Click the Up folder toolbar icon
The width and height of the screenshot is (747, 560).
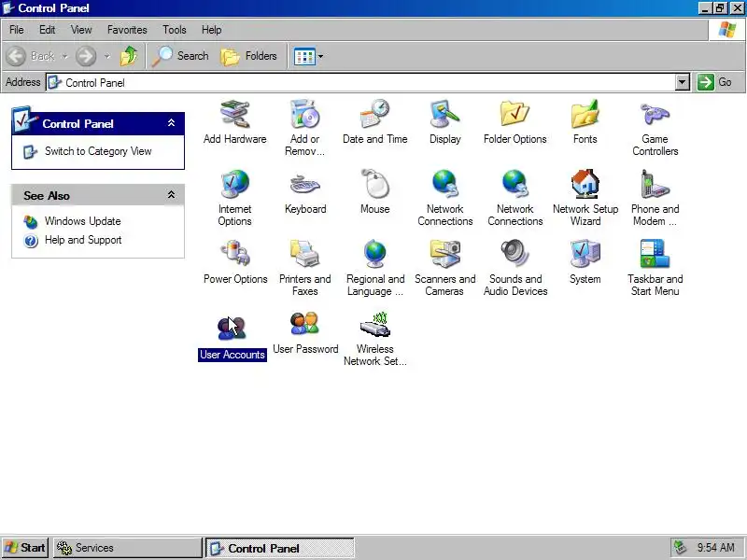pyautogui.click(x=129, y=56)
